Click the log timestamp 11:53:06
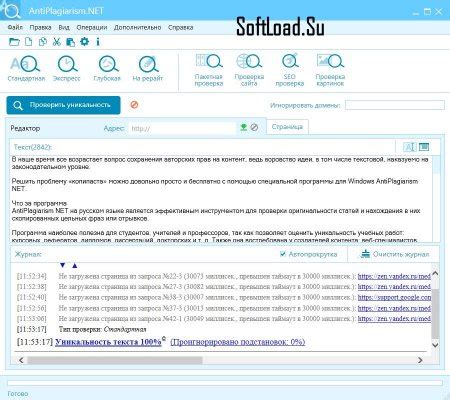 pos(32,319)
